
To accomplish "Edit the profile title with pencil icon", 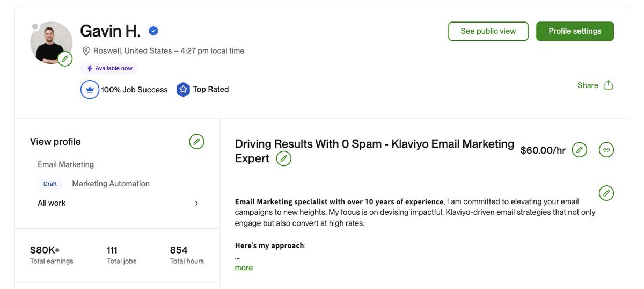I will point(284,158).
